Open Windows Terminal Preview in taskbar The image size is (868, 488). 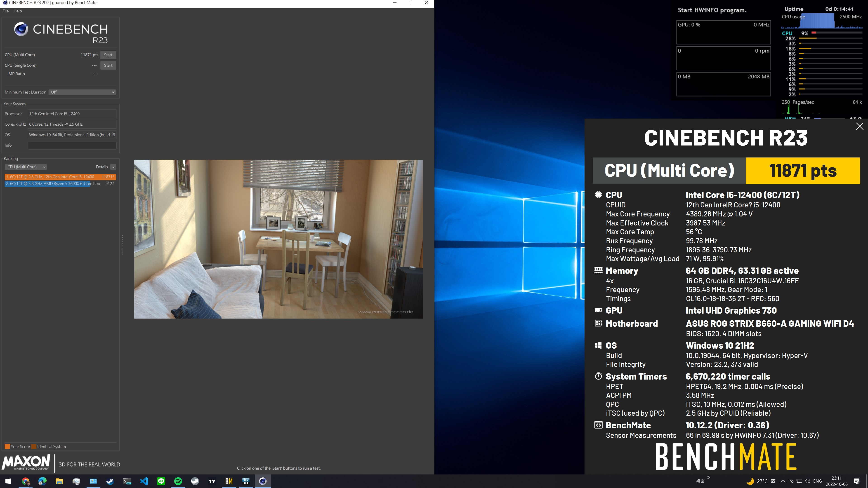[x=127, y=481]
